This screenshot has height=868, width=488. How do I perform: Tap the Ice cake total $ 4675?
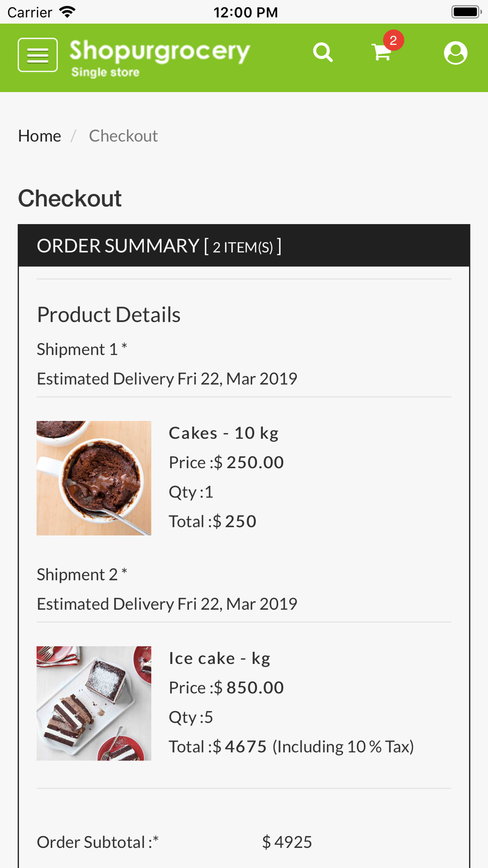240,746
